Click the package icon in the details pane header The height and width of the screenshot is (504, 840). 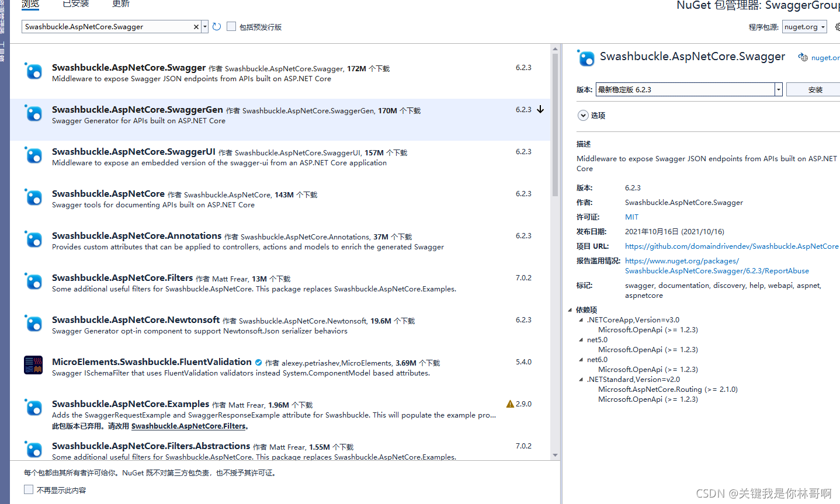pyautogui.click(x=586, y=58)
